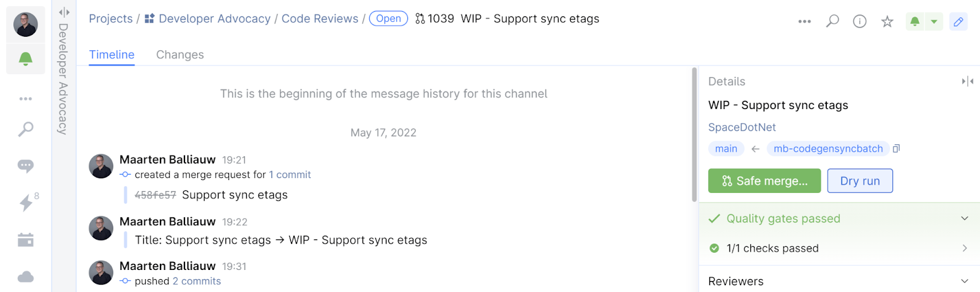
Task: Expand the Quality gates passed section
Action: click(x=965, y=219)
